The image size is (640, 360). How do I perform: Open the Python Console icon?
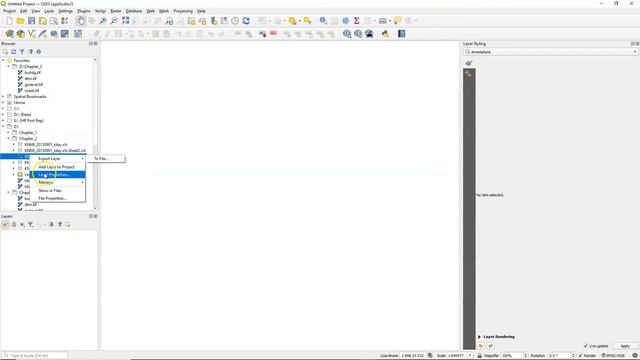[x=385, y=34]
